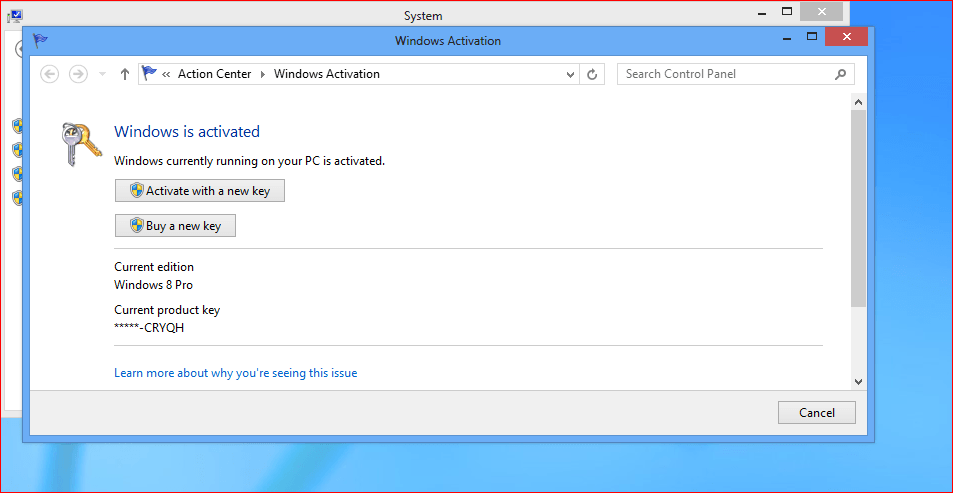Click the scrollbar up arrow
The width and height of the screenshot is (953, 493).
click(x=858, y=102)
